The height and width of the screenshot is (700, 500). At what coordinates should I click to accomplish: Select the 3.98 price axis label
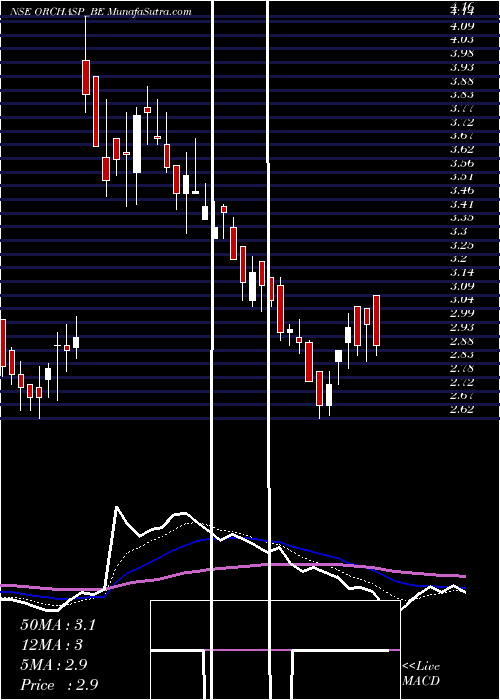tap(462, 53)
